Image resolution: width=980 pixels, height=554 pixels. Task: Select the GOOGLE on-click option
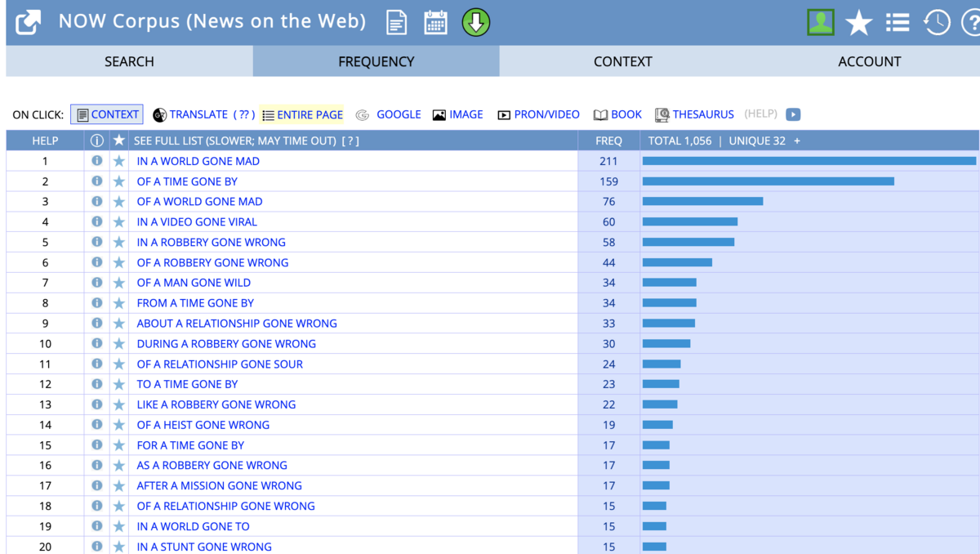click(x=389, y=114)
